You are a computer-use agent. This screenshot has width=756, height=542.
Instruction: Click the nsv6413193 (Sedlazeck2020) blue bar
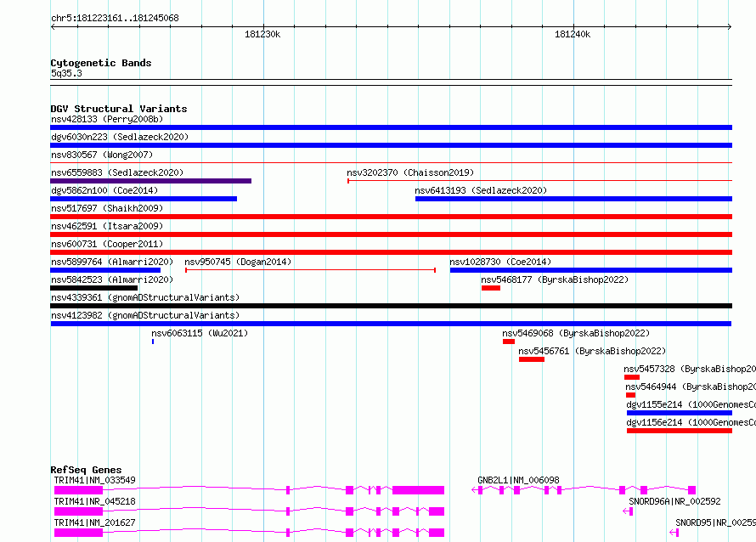click(x=573, y=199)
